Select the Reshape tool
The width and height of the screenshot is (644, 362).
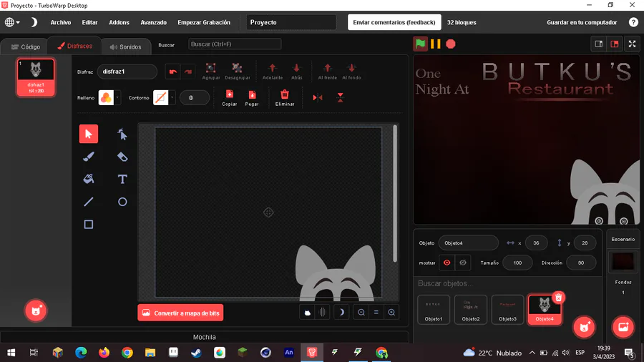[x=122, y=134]
